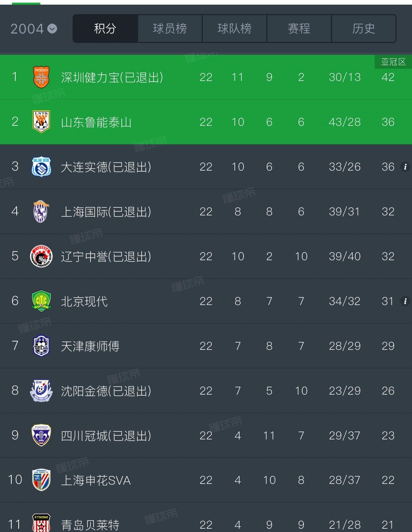Click the 亚冠区 zone label
The width and height of the screenshot is (412, 532).
tap(393, 62)
